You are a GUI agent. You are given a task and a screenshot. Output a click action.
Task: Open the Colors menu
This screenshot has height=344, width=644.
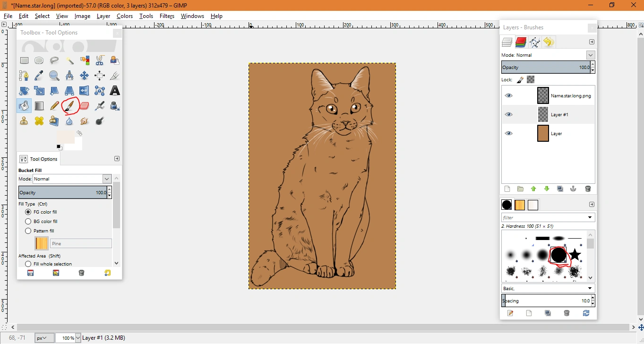click(x=125, y=16)
